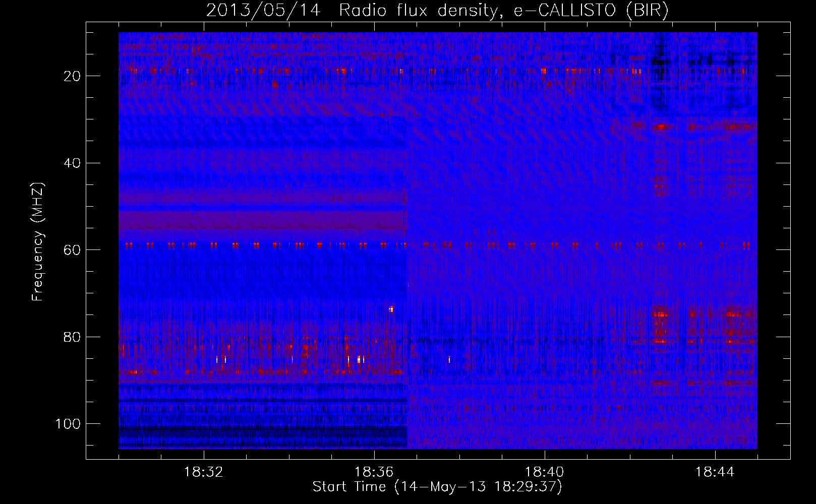The image size is (816, 504).
Task: Click the spectrogram plot area
Action: pos(438,240)
